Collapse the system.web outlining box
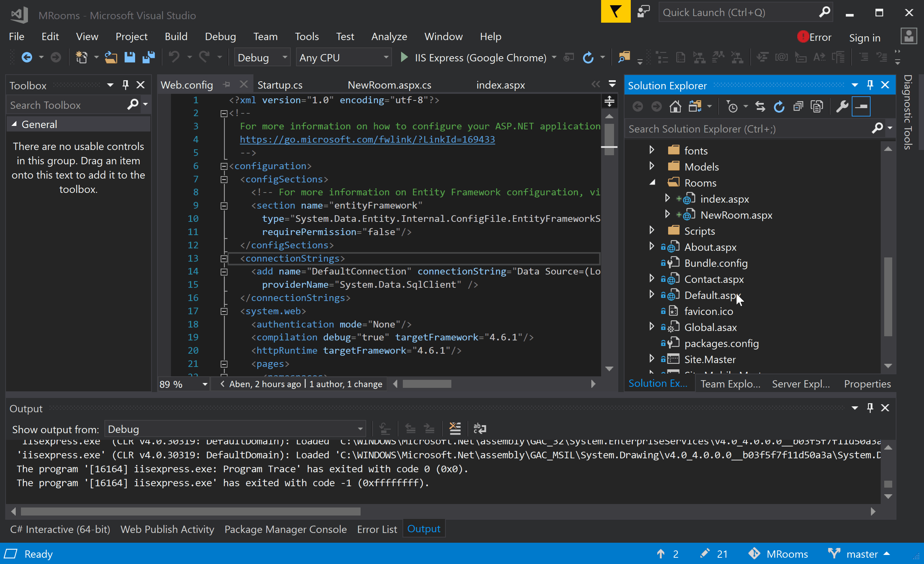The image size is (924, 564). 224,311
